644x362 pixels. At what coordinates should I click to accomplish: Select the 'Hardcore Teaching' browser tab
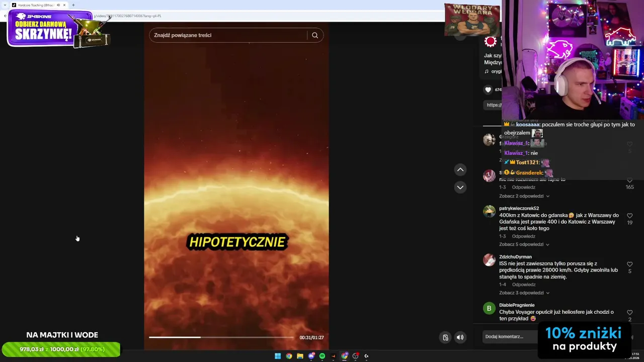tap(38, 5)
